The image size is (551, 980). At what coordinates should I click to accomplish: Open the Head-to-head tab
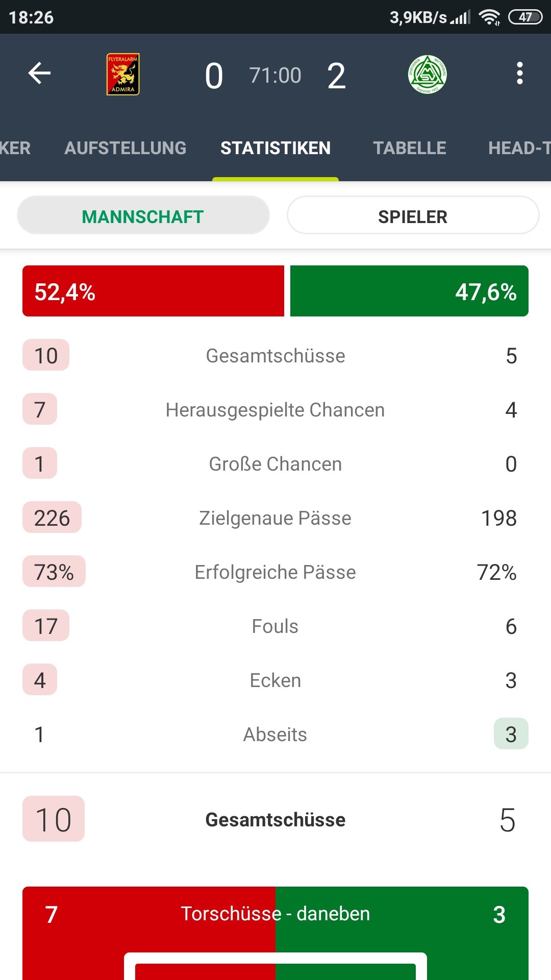[519, 148]
